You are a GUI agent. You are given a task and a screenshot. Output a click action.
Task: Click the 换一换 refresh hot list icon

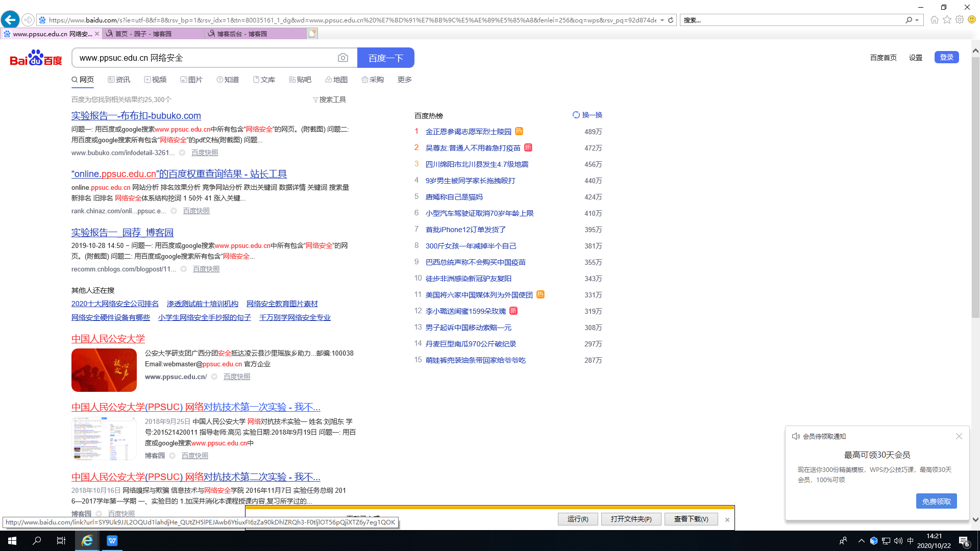click(x=576, y=115)
